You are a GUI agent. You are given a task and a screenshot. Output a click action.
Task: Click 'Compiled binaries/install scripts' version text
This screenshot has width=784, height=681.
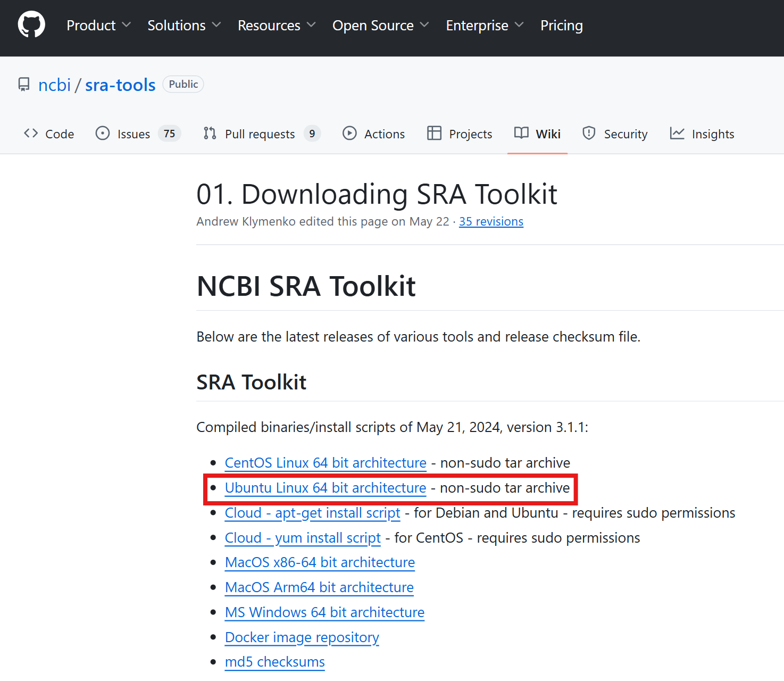click(x=393, y=427)
